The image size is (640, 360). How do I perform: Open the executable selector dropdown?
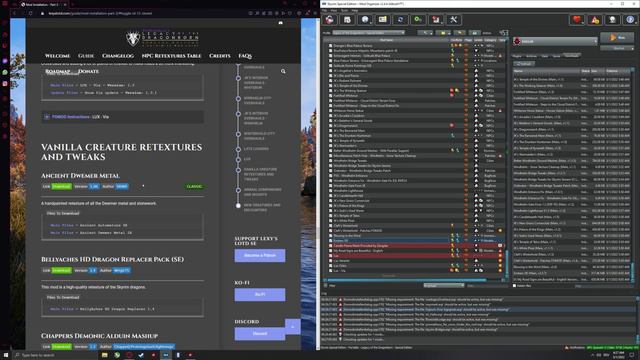click(555, 41)
